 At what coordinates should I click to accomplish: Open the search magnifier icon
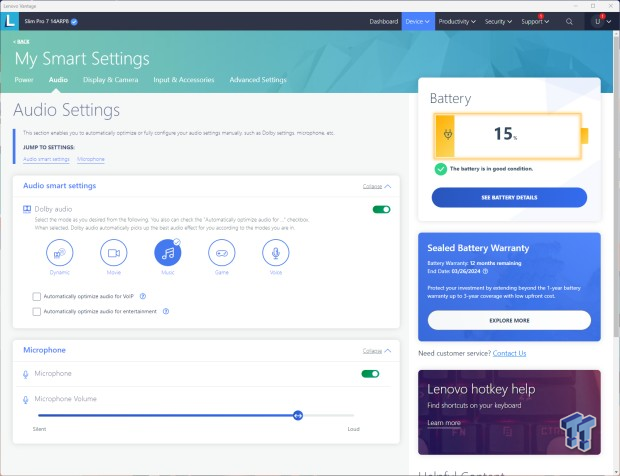click(x=569, y=22)
